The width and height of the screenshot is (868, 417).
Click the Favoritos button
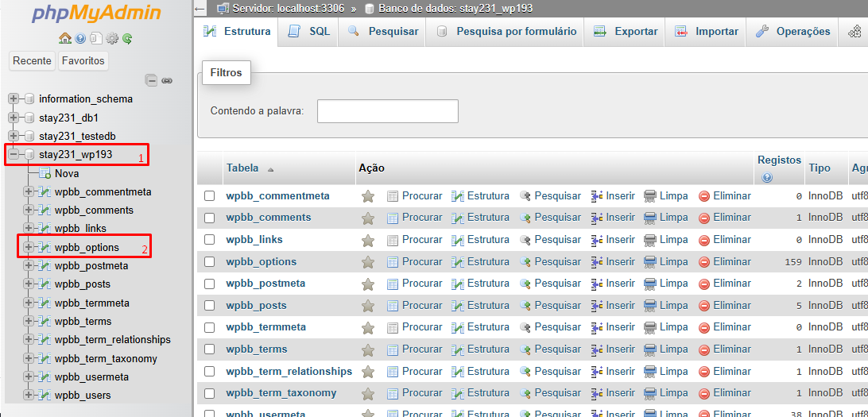click(83, 61)
